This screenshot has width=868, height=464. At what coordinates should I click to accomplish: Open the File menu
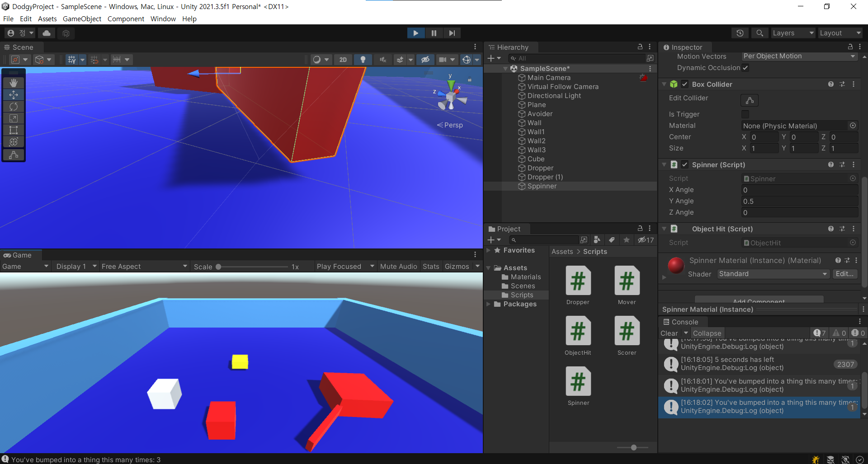8,19
